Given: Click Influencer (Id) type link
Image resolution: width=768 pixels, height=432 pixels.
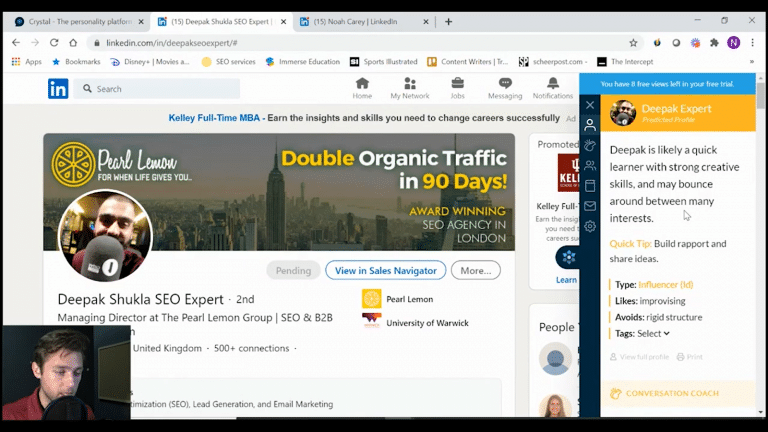Looking at the screenshot, I should [666, 285].
